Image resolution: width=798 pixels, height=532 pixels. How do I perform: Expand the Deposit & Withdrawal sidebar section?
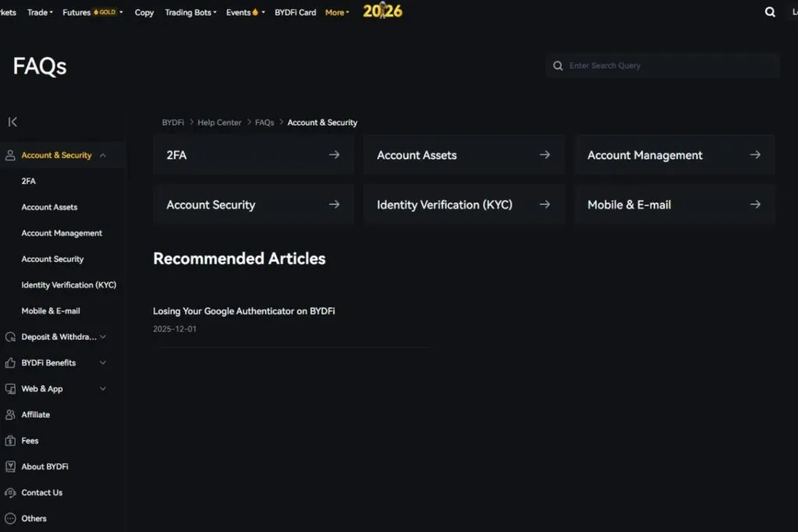tap(103, 336)
